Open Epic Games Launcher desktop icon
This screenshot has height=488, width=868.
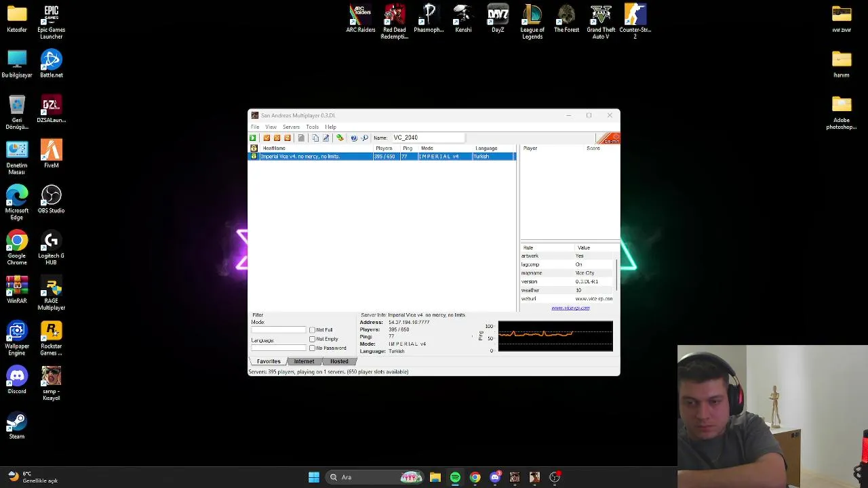tap(51, 22)
